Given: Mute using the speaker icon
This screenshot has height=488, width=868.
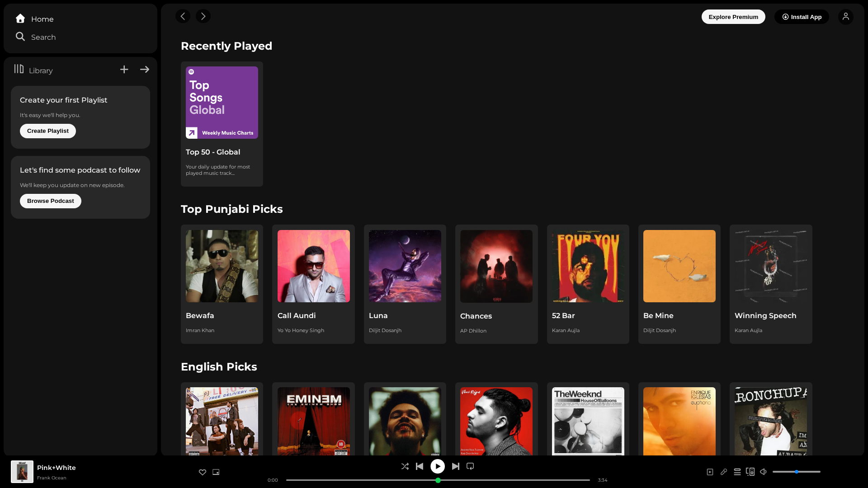Looking at the screenshot, I should pyautogui.click(x=764, y=472).
